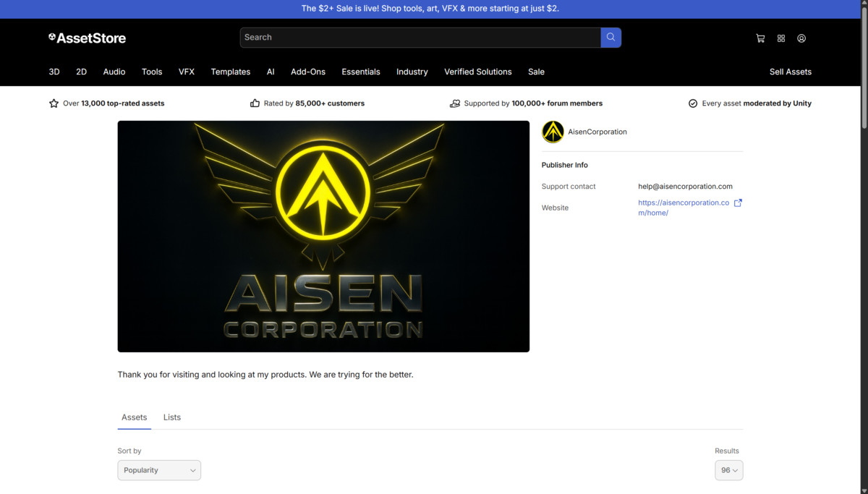Click the 'Website' label
Viewport: 868px width, 494px height.
[555, 208]
